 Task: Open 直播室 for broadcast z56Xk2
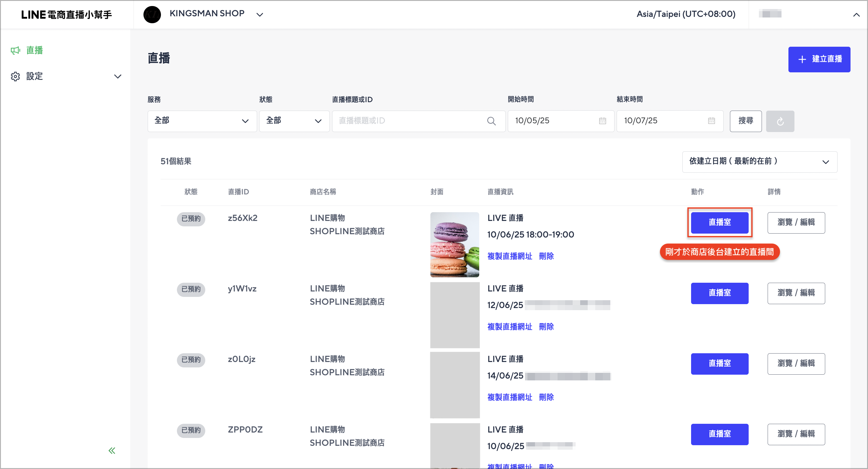coord(719,222)
